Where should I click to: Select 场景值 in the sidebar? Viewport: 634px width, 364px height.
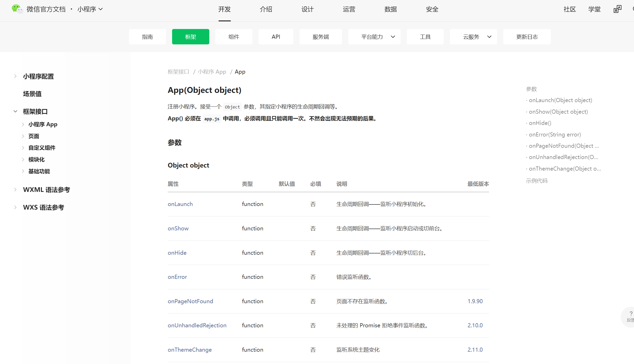coord(32,94)
